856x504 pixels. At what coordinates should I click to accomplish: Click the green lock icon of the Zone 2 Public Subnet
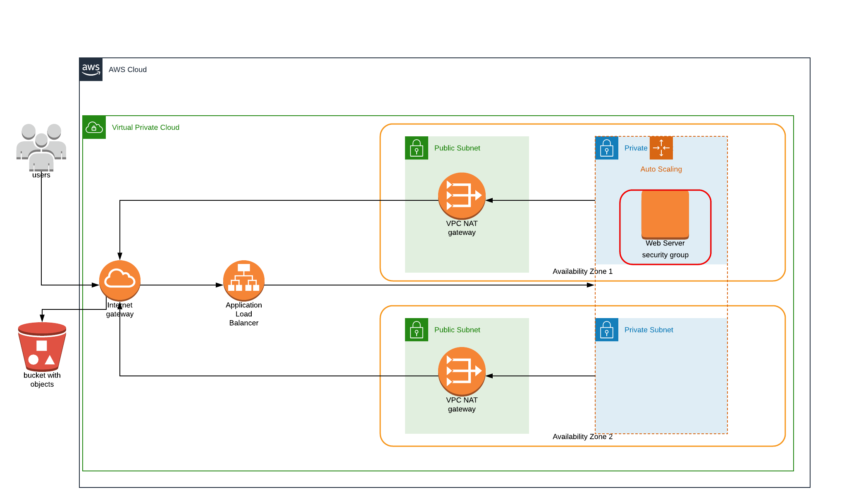click(417, 330)
